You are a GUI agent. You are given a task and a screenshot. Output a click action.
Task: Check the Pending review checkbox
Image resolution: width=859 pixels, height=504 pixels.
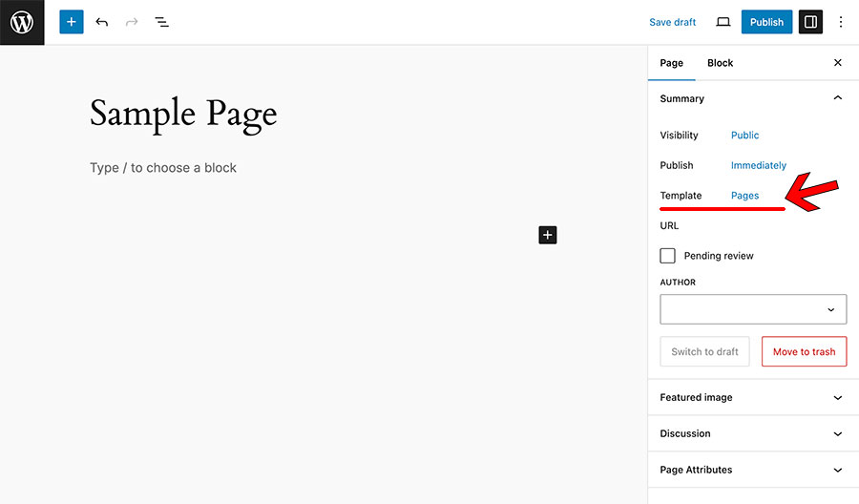(x=667, y=256)
